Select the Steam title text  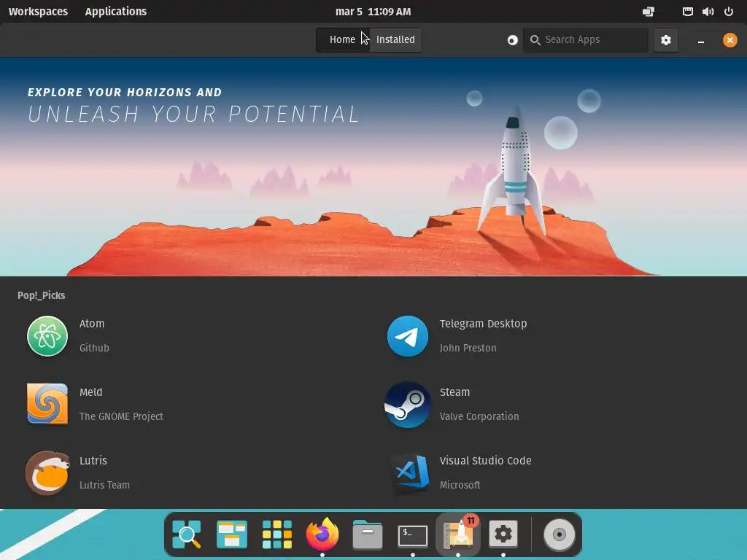pyautogui.click(x=454, y=392)
